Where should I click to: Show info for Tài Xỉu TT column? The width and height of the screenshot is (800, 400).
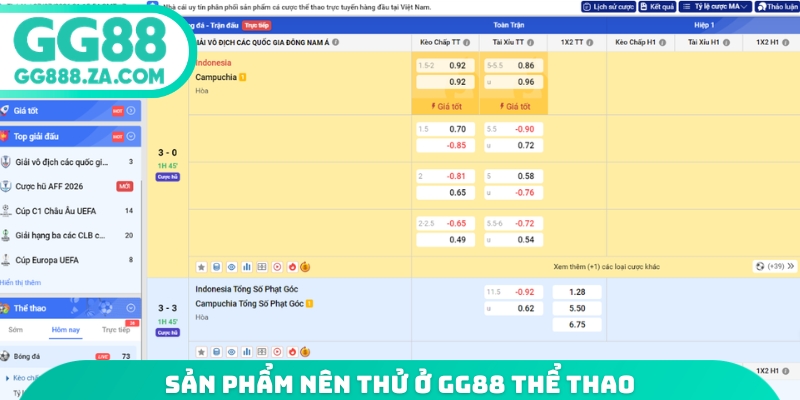531,43
